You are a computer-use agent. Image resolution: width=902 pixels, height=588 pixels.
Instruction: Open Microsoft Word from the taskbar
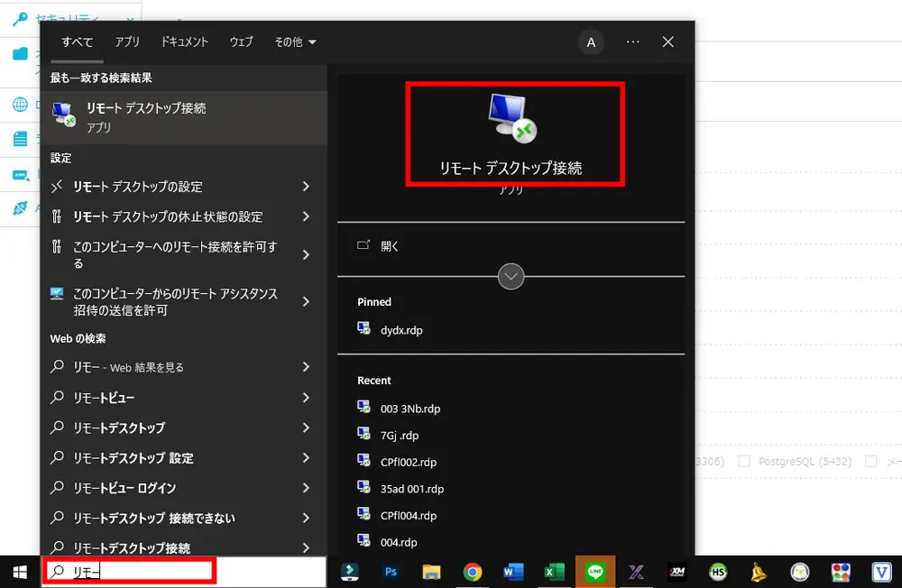pyautogui.click(x=512, y=571)
